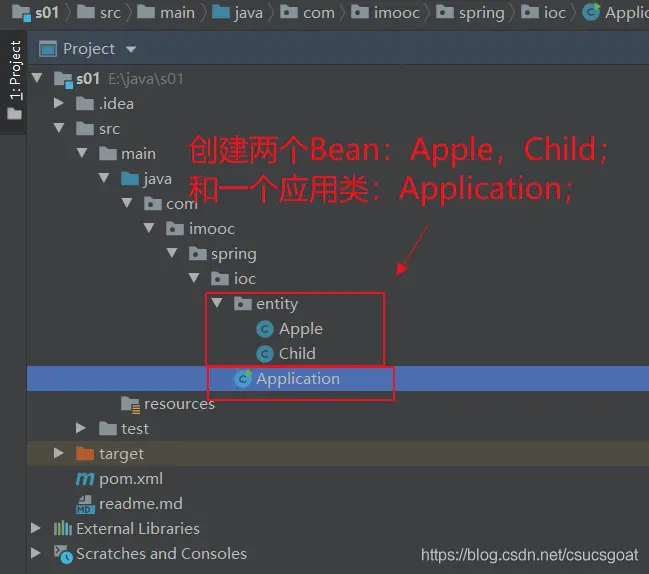Select the test folder label

[135, 429]
